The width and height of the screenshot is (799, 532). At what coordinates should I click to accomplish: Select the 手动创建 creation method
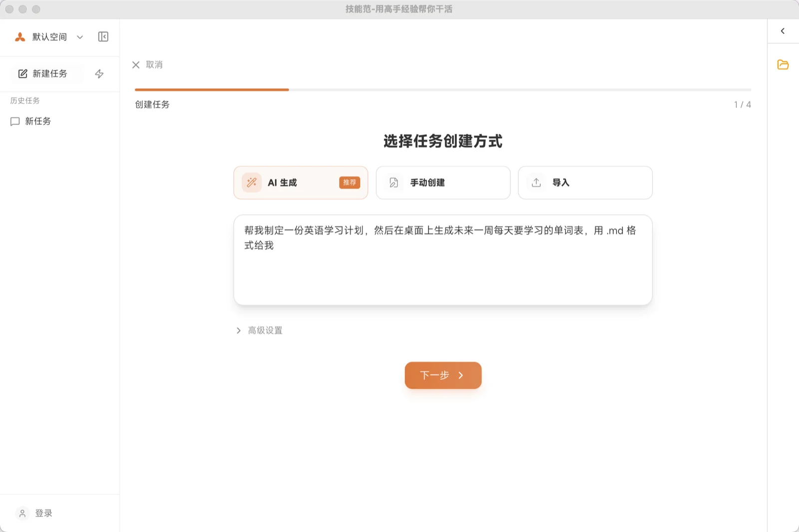(x=443, y=183)
